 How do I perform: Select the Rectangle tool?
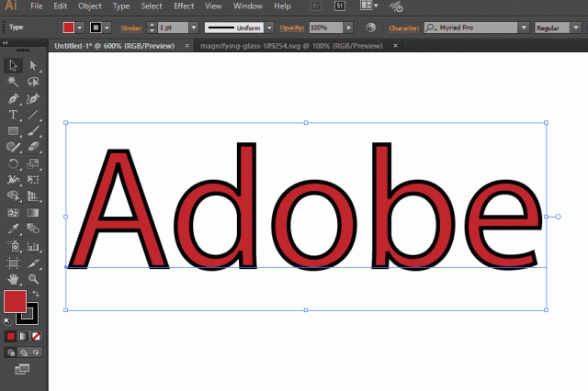click(13, 130)
